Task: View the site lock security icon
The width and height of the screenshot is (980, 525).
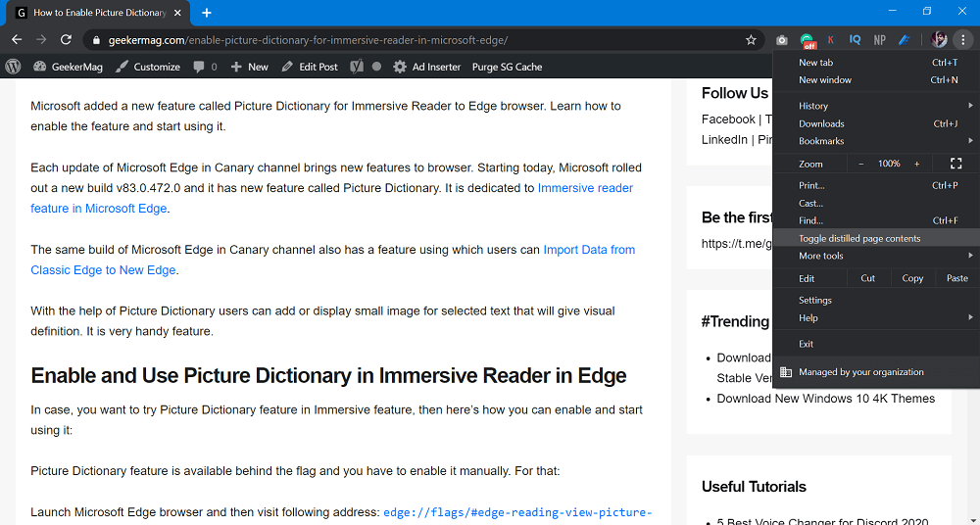Action: point(96,40)
